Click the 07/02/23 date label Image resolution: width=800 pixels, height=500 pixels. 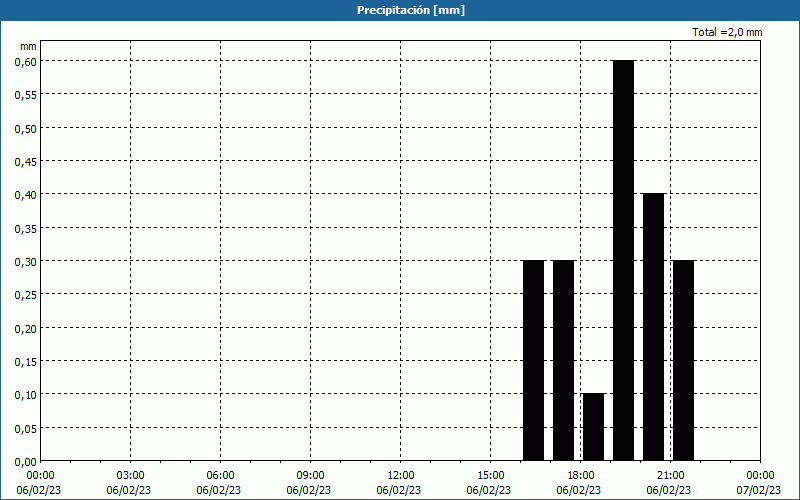[x=759, y=490]
